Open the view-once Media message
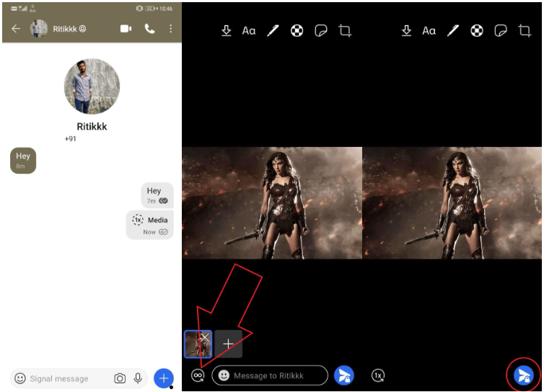Image resolution: width=544 pixels, height=392 pixels. [150, 225]
